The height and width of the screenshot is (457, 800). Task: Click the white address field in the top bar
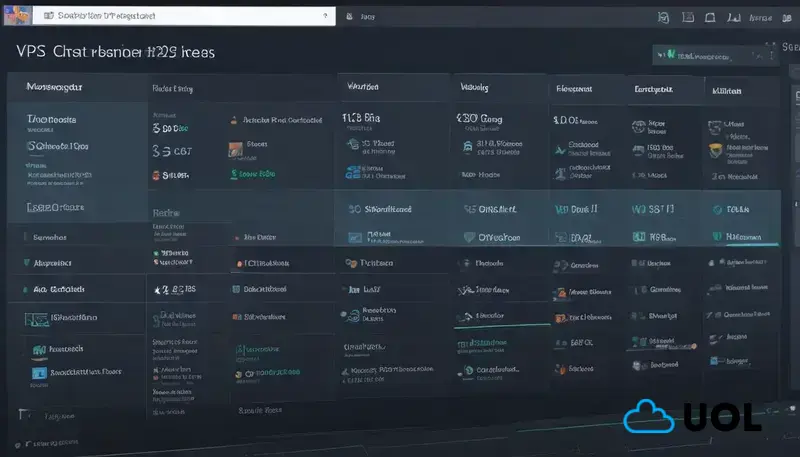pyautogui.click(x=184, y=16)
